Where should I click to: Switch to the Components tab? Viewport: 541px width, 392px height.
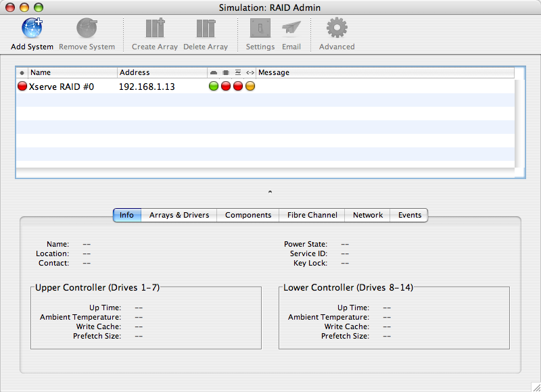248,215
